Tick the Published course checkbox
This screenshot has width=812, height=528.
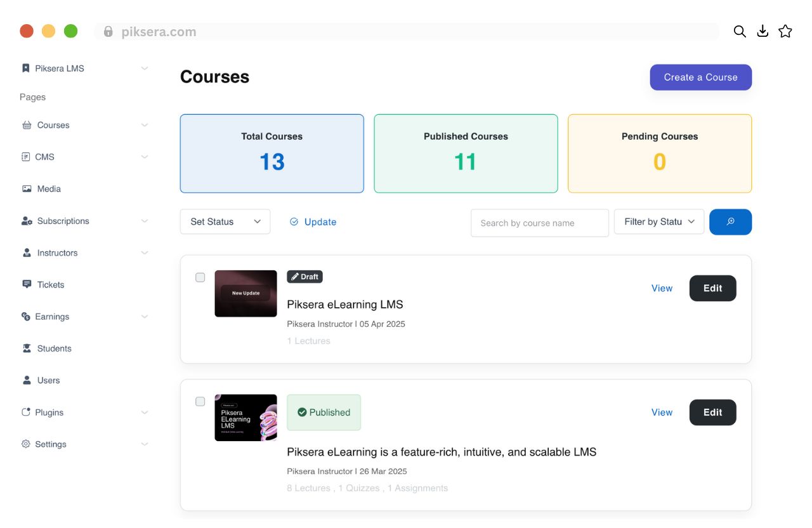click(200, 402)
